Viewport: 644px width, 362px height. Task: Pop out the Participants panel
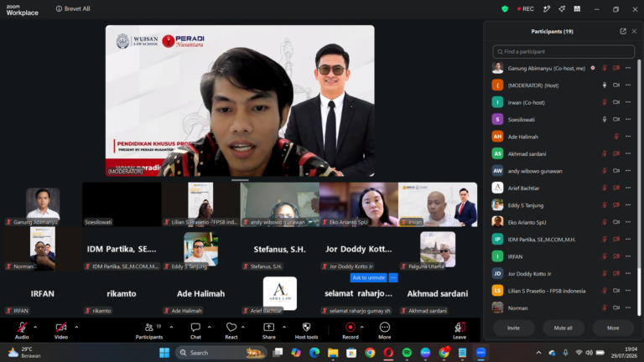click(x=623, y=31)
